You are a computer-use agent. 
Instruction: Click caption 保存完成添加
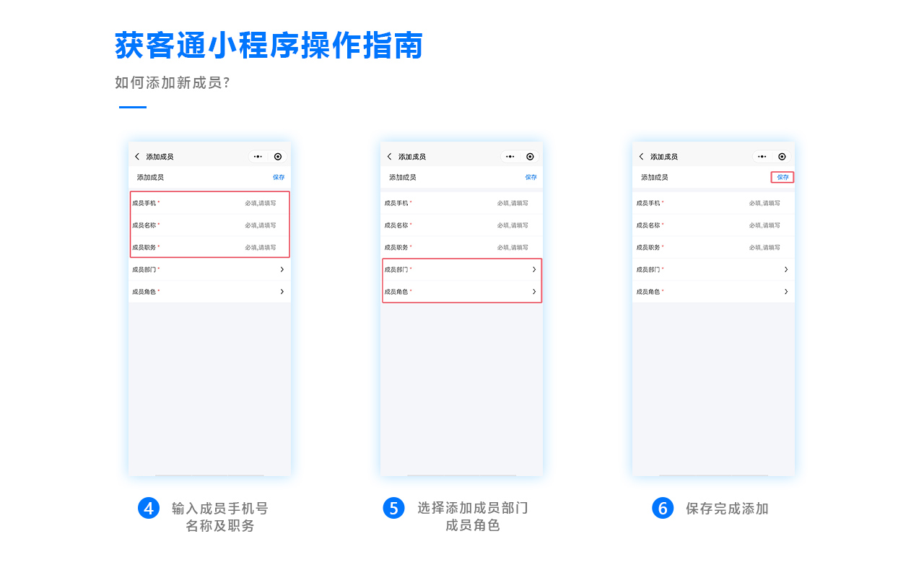click(727, 509)
